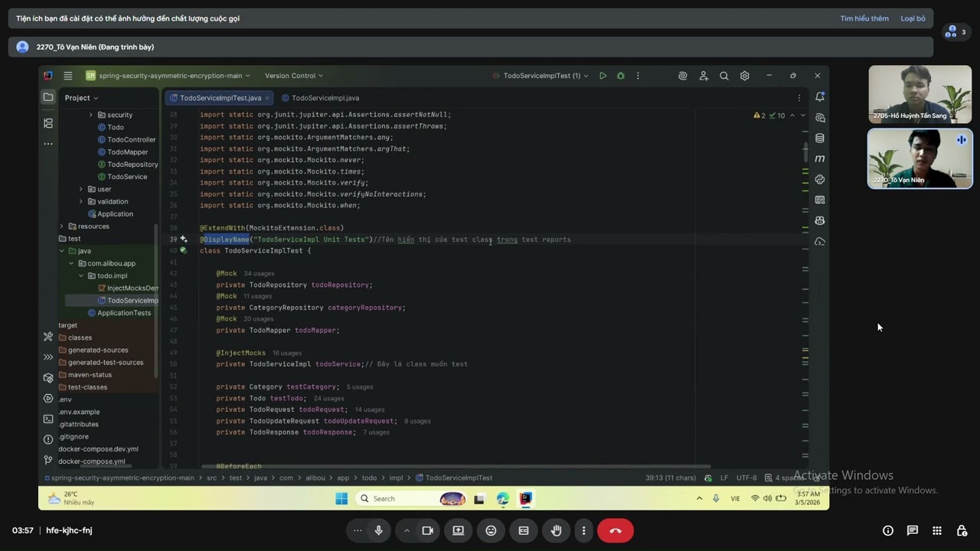Collapse the com.alibou.app package node

pyautogui.click(x=71, y=263)
